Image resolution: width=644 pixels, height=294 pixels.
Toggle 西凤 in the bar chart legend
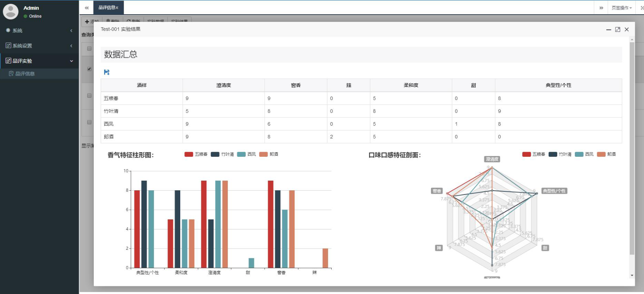(x=247, y=154)
